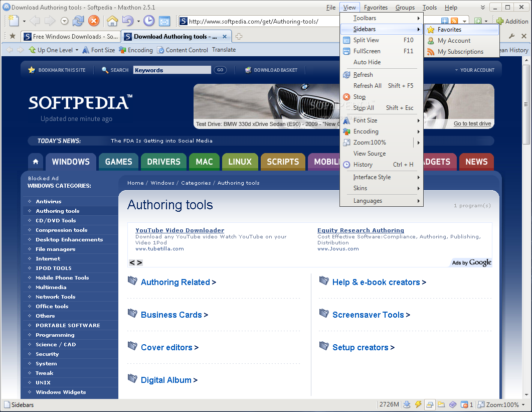Open dropdown next to green Go icon
This screenshot has width=532, height=412.
tap(486, 22)
